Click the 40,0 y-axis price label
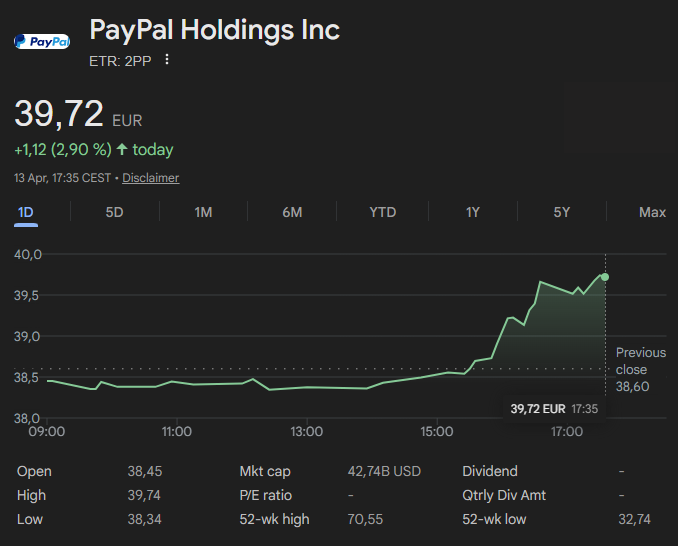Viewport: 678px width, 546px height. (28, 254)
